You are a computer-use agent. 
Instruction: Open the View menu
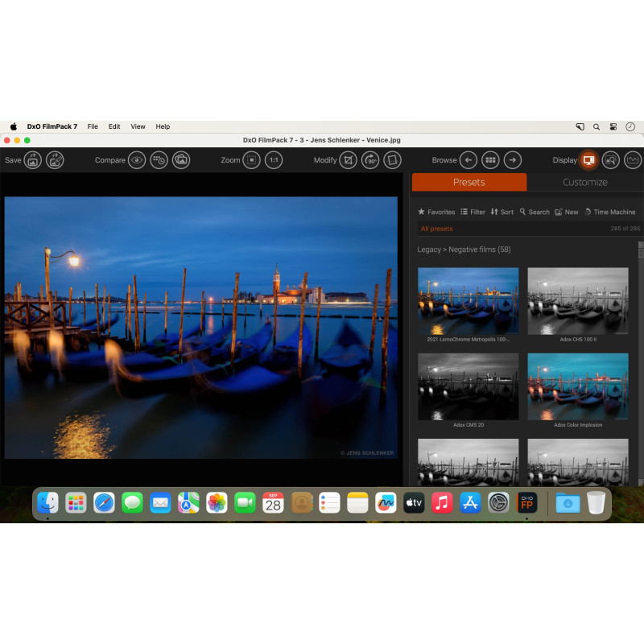138,126
